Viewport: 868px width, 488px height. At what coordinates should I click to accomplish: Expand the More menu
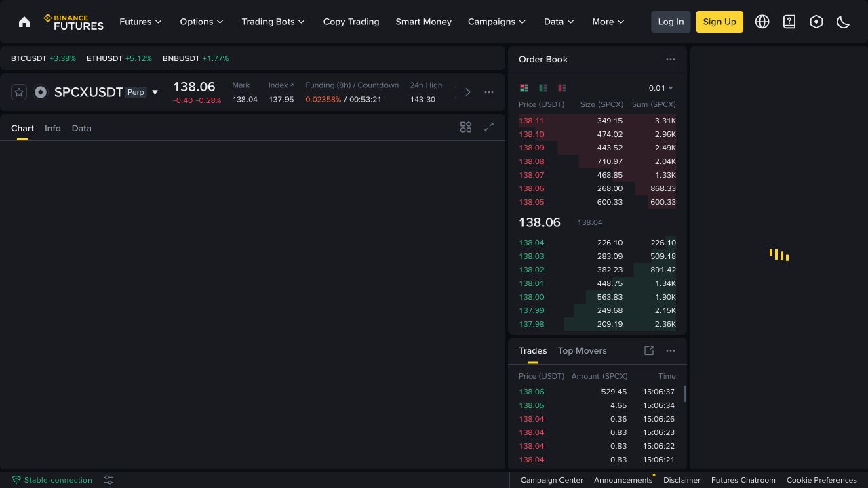pyautogui.click(x=608, y=22)
